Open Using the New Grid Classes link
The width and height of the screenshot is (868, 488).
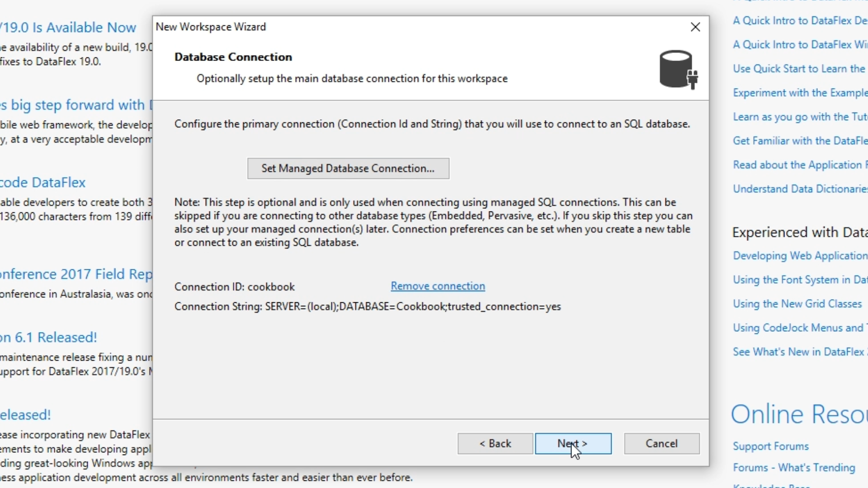(x=797, y=304)
